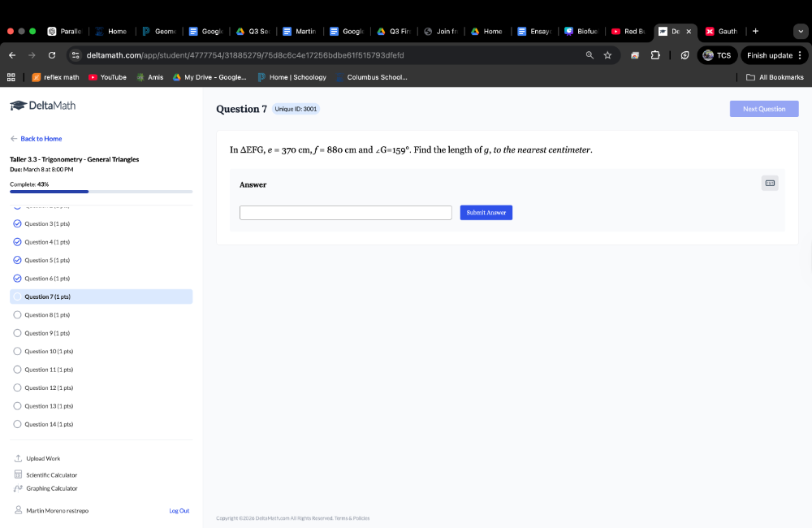Bookmark this page with the star icon
812x528 pixels.
pyautogui.click(x=607, y=55)
